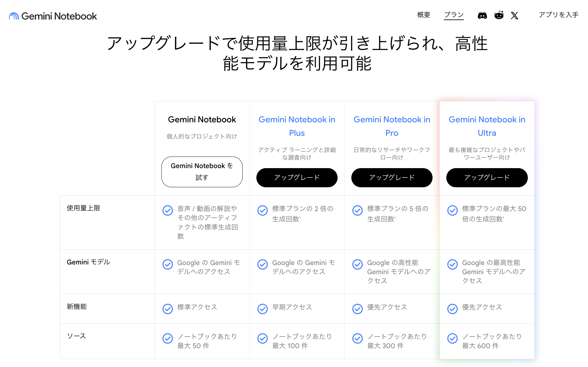The width and height of the screenshot is (588, 367).
Task: Click checkmark beside 最大 100 件
Action: 263,338
